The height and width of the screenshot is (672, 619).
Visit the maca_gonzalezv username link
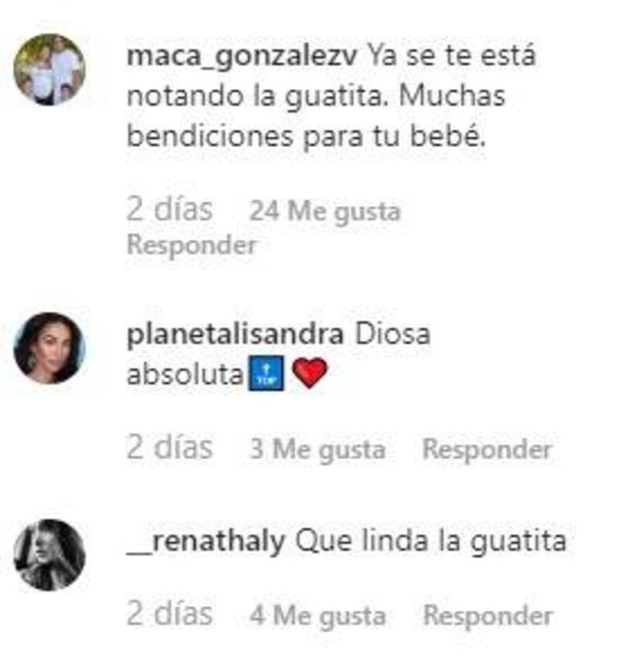242,57
